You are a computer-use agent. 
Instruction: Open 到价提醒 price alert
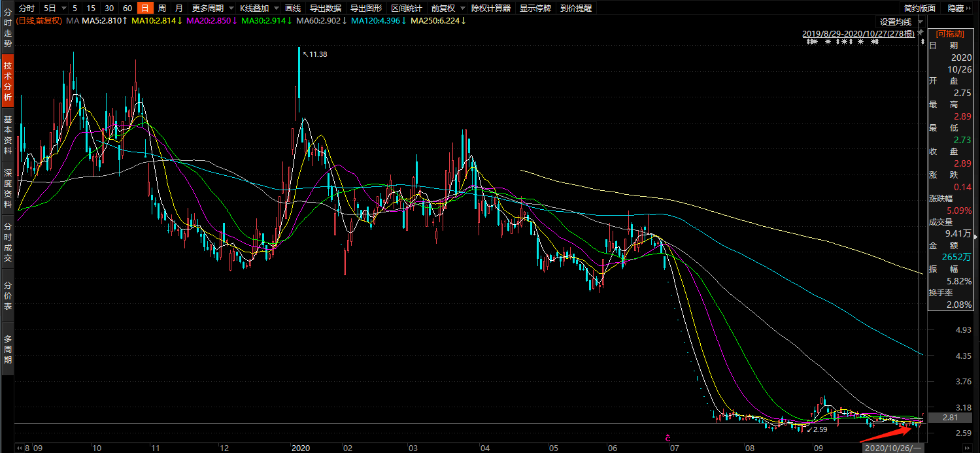pos(576,8)
